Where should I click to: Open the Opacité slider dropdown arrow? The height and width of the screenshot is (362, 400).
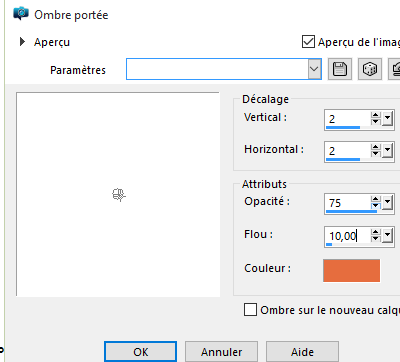(387, 202)
